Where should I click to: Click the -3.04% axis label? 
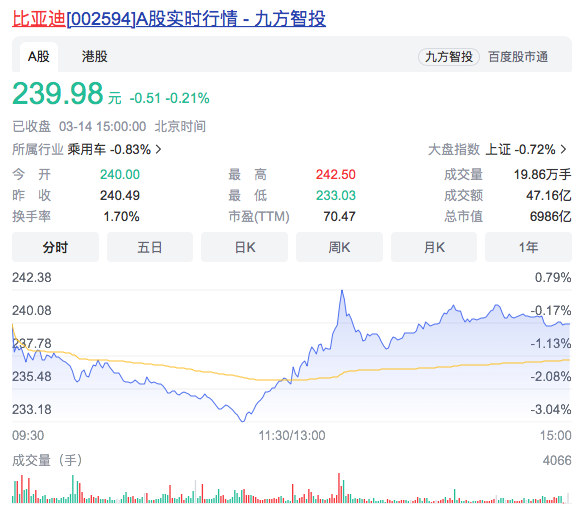(x=550, y=410)
